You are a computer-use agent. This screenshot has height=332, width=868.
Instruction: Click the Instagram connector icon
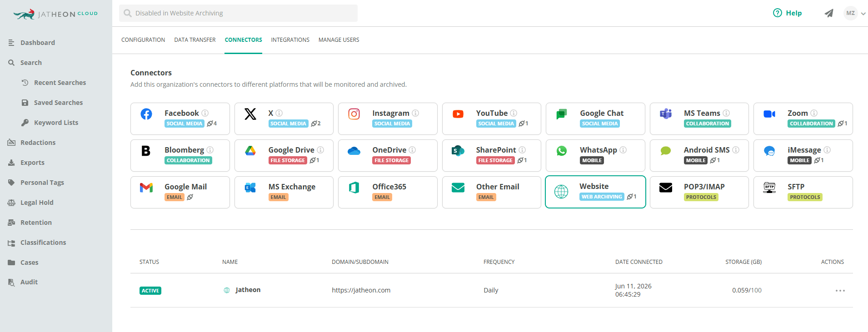[x=354, y=114]
